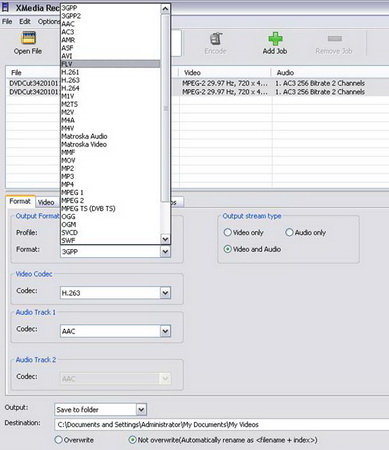This screenshot has width=389, height=450.
Task: Select the Video and Audio radio button
Action: [227, 249]
